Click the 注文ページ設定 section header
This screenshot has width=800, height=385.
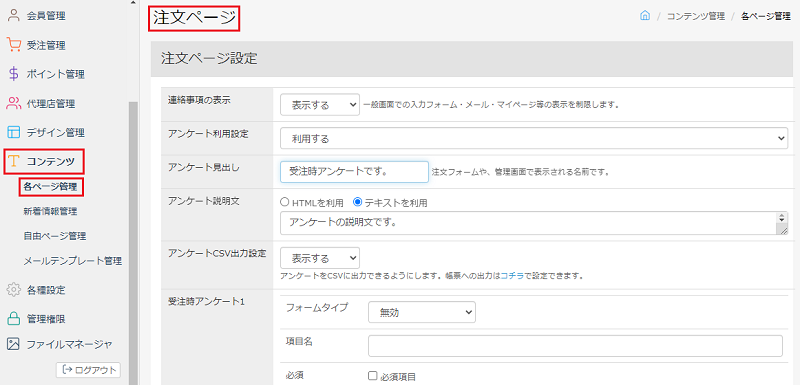click(472, 59)
